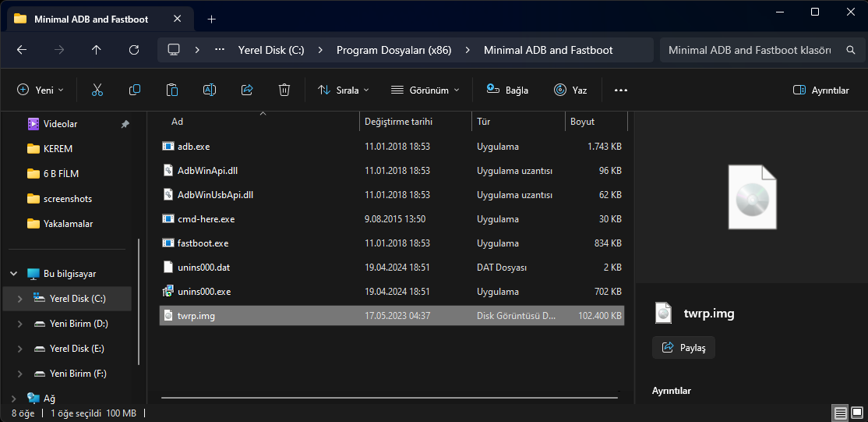Open the Yeni dropdown menu

pos(41,90)
